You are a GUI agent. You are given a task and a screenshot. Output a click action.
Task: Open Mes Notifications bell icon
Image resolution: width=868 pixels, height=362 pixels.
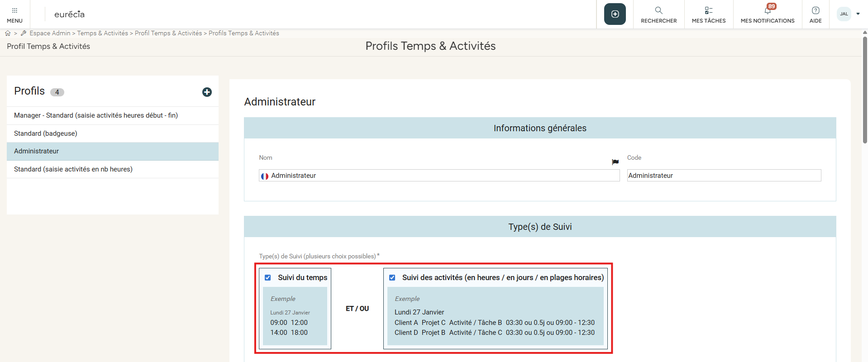point(768,10)
